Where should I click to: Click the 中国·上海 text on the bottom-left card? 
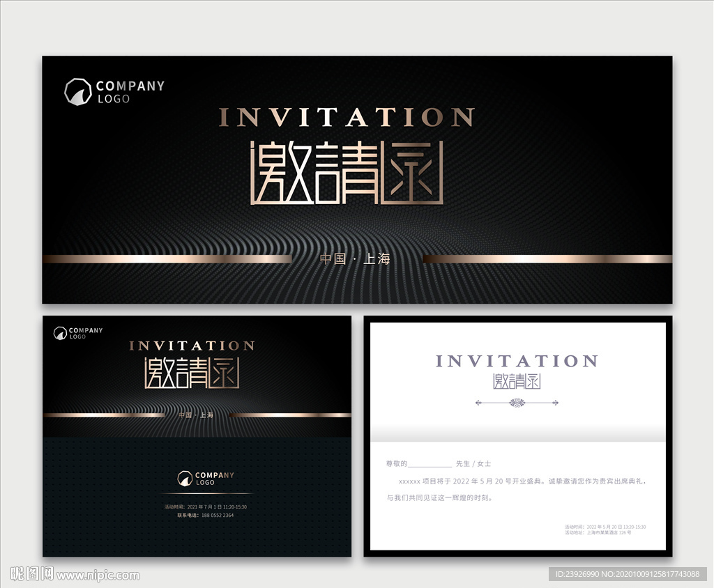[196, 415]
